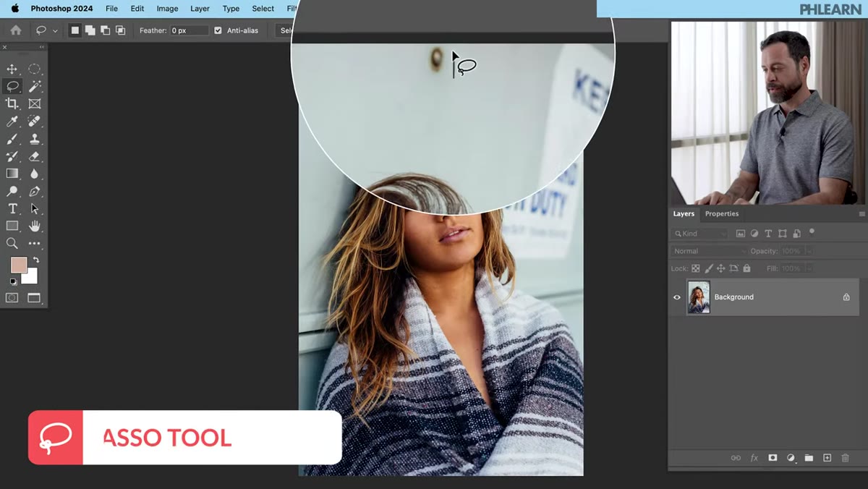This screenshot has height=489, width=868.
Task: Hide the Background layer with eye icon
Action: pyautogui.click(x=677, y=297)
